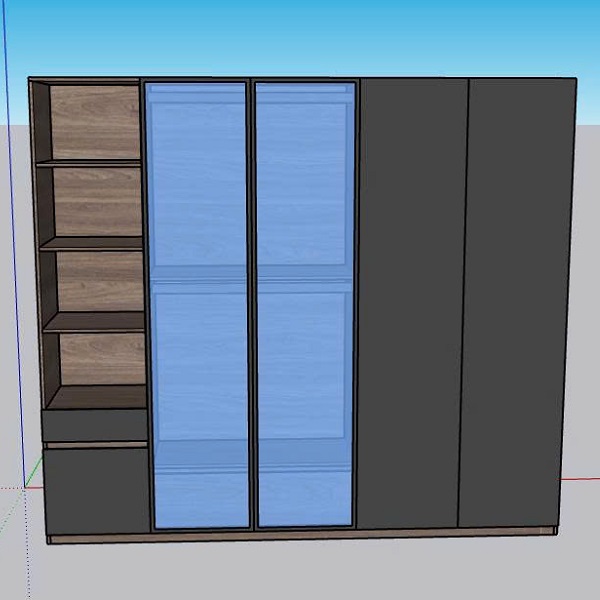Click the third open shelf compartment from top

tap(96, 280)
